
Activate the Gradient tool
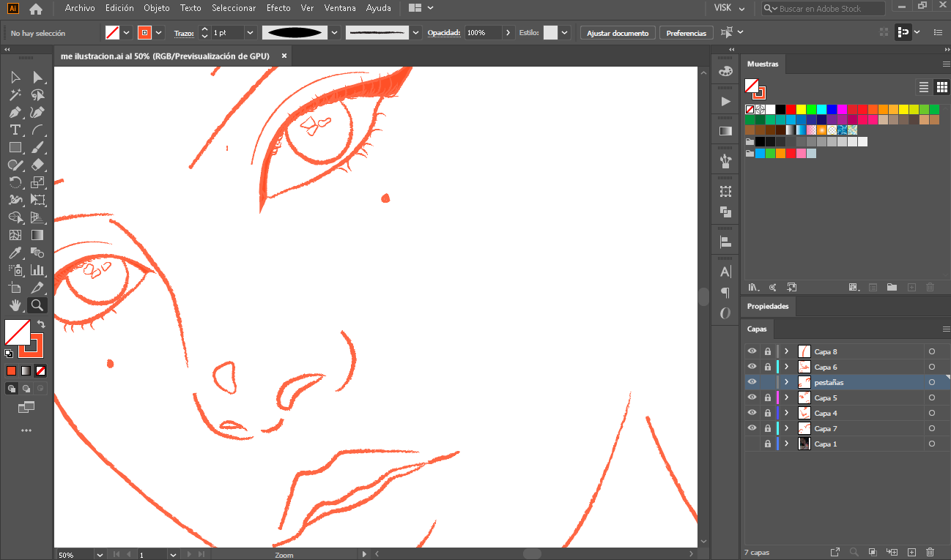(x=37, y=235)
